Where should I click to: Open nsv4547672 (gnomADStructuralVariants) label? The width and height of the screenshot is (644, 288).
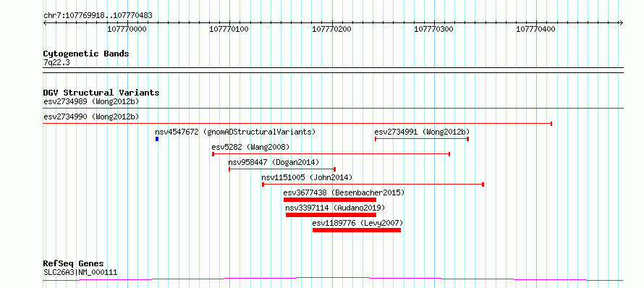(235, 132)
